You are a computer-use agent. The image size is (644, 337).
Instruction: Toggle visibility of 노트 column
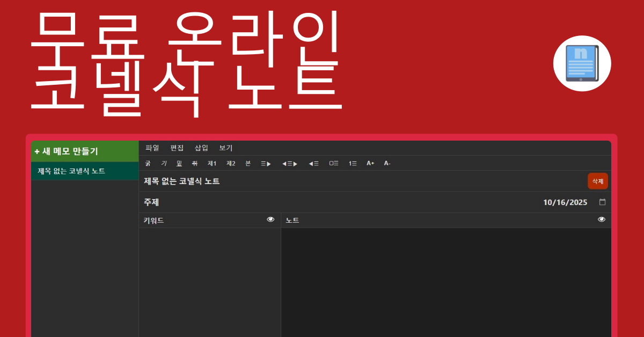[x=602, y=219]
